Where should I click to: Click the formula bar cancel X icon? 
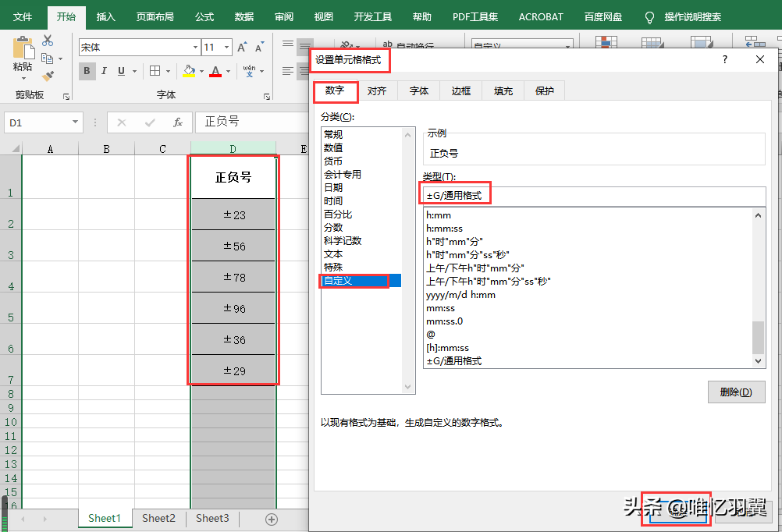(122, 122)
